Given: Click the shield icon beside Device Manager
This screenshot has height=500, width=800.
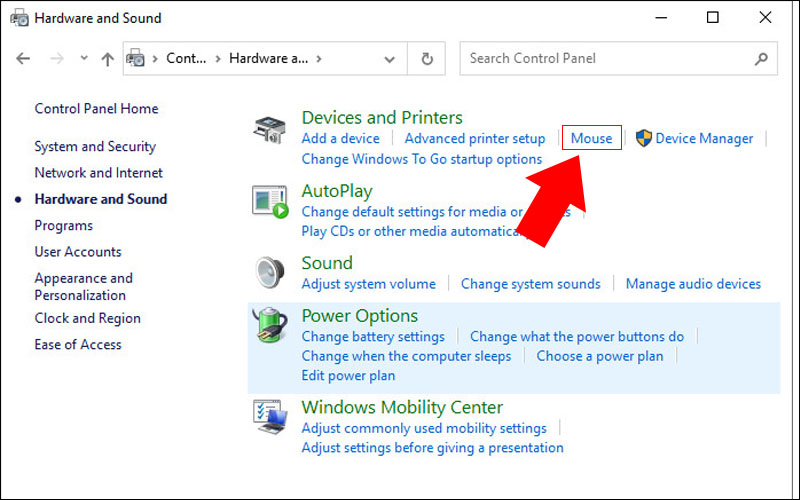Looking at the screenshot, I should [643, 138].
